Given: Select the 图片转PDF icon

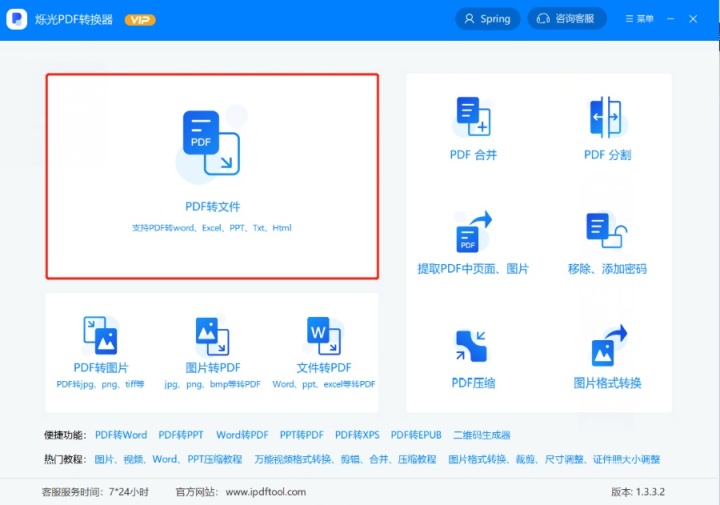Looking at the screenshot, I should click(212, 336).
